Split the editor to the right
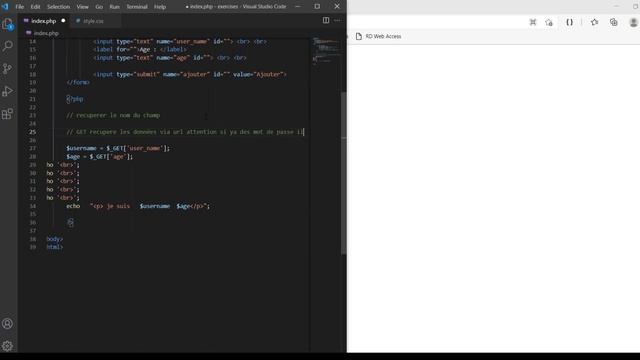The image size is (640, 360). pos(326,20)
